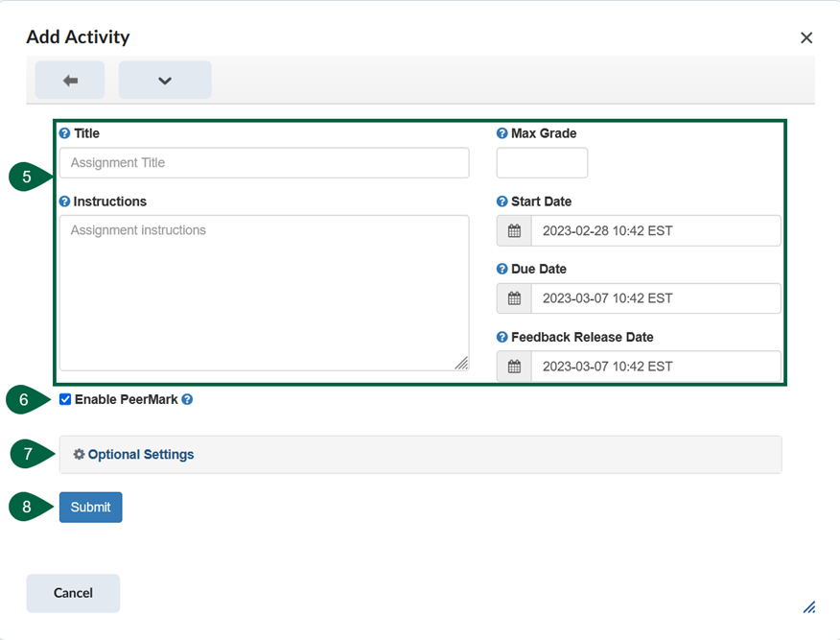This screenshot has height=640, width=840.
Task: Open the Due Date calendar picker
Action: pos(513,298)
